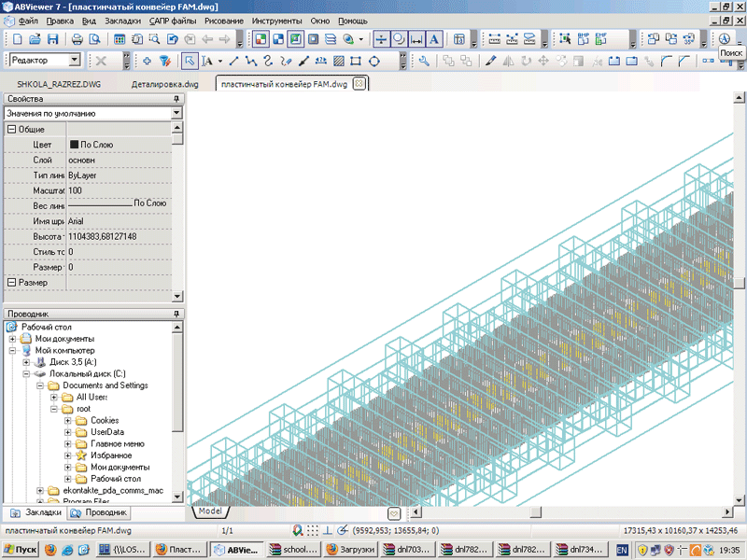Click the large A text display icon

(x=434, y=39)
